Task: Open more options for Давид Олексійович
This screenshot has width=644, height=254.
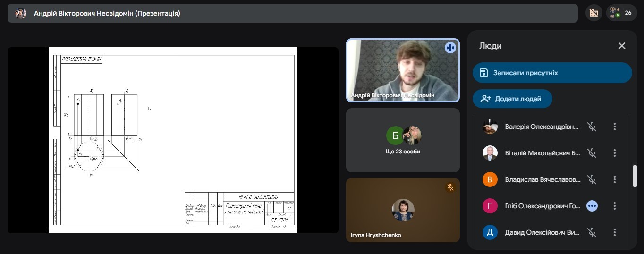Action: coord(615,232)
